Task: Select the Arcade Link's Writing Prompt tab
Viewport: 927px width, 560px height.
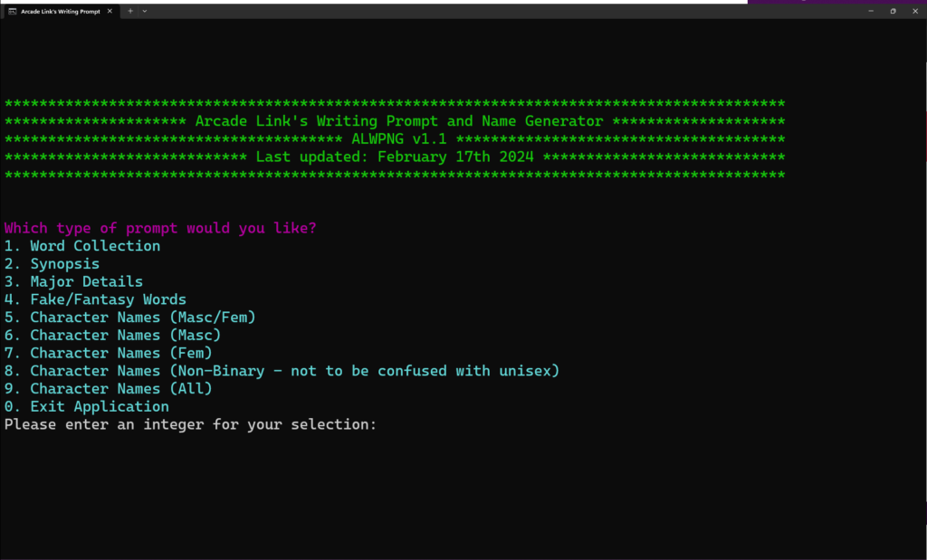Action: [61, 11]
